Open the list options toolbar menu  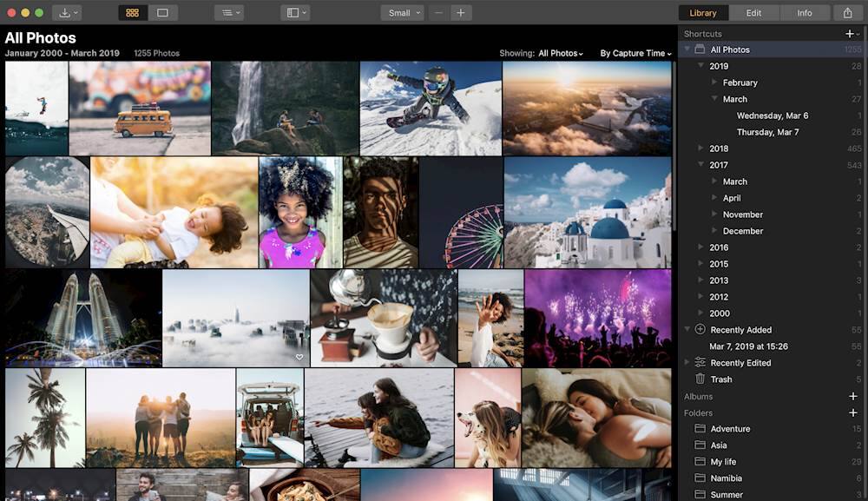pyautogui.click(x=227, y=13)
